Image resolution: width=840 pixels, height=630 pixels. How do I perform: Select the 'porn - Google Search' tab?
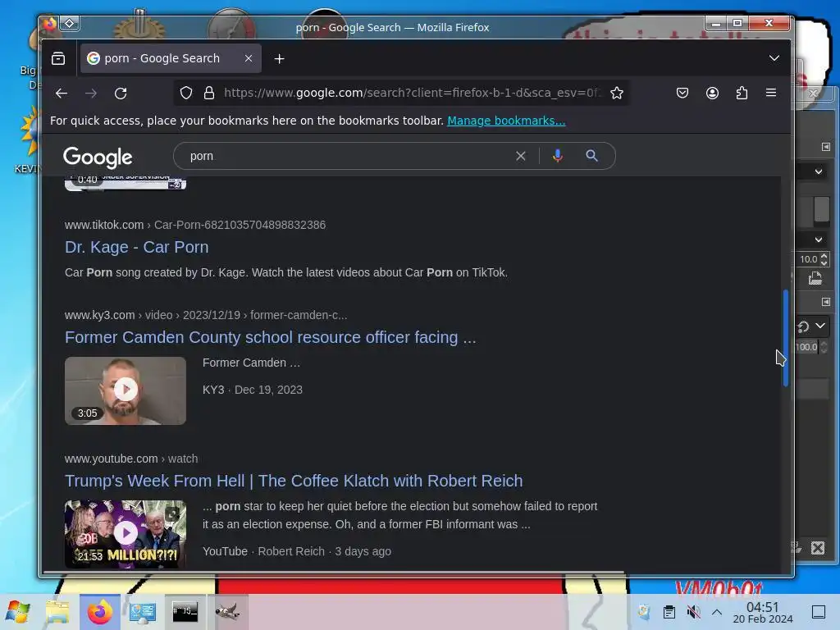pyautogui.click(x=171, y=58)
